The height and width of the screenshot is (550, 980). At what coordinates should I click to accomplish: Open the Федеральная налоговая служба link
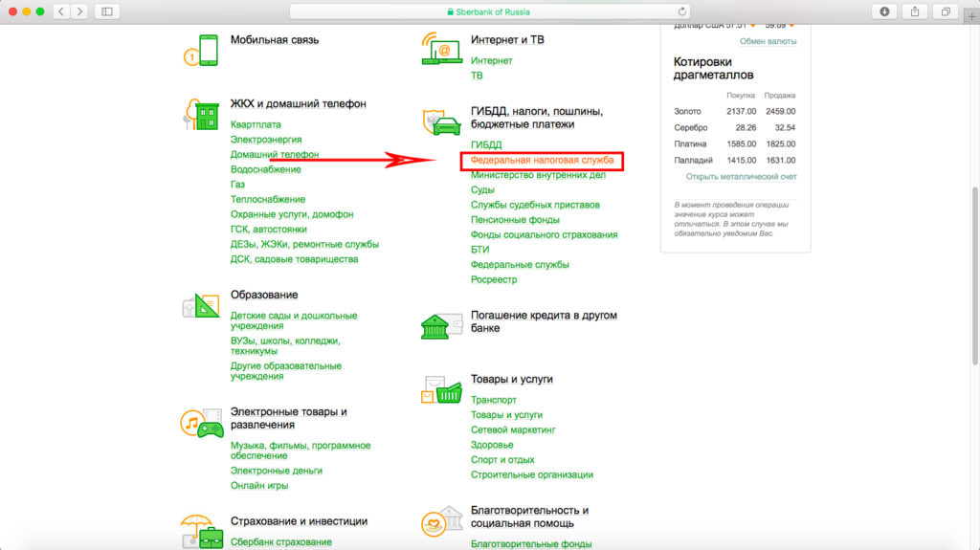pos(542,160)
